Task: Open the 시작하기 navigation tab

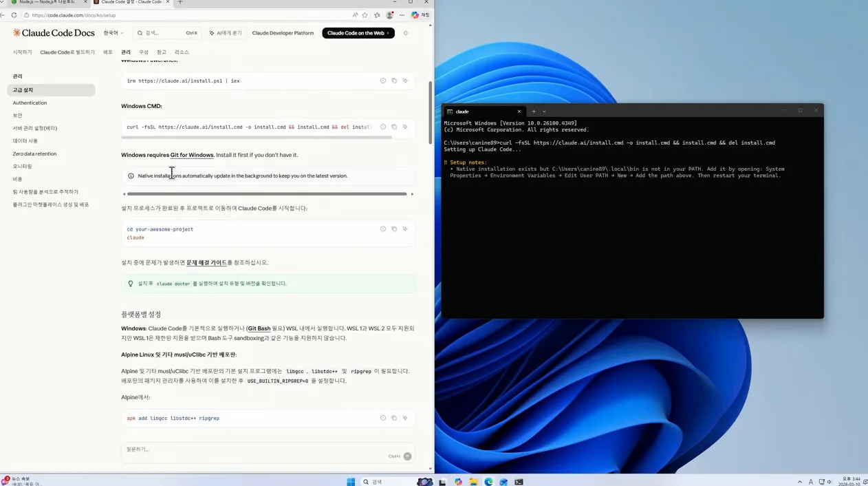Action: point(22,52)
